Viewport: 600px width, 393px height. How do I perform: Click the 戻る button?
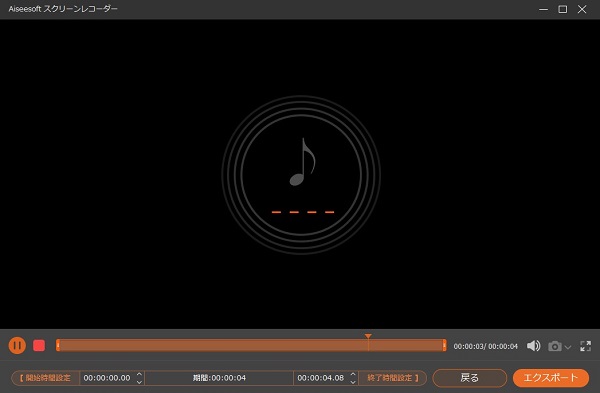click(x=470, y=378)
